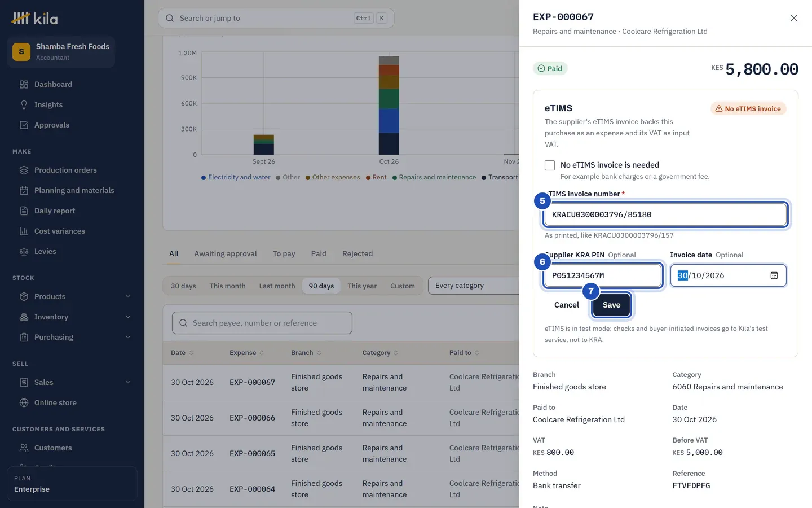Save the eTIMS invoice details

point(611,305)
